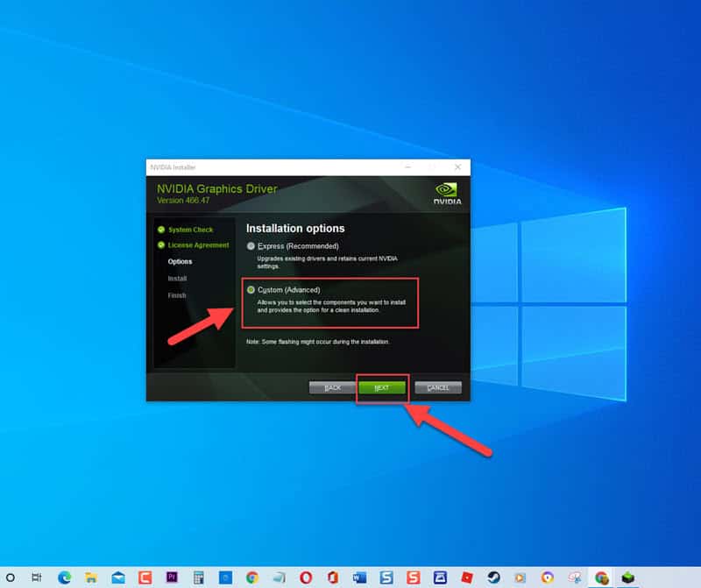Select Custom (Advanced) installation option
Image resolution: width=701 pixels, height=588 pixels.
click(251, 290)
